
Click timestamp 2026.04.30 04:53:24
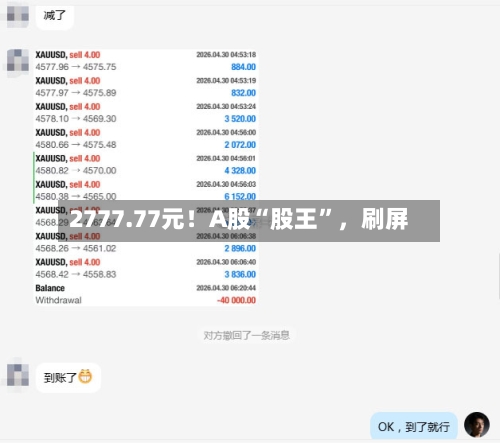(x=226, y=107)
